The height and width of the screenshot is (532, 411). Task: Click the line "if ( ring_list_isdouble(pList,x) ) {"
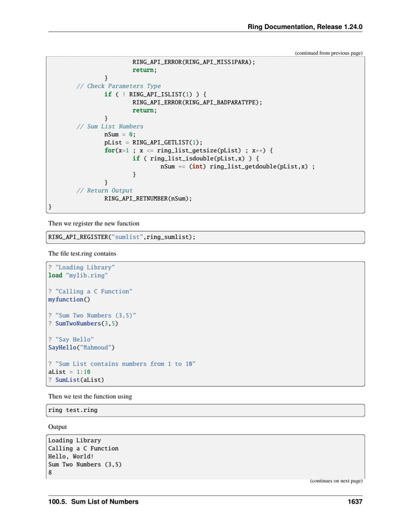[x=195, y=159]
